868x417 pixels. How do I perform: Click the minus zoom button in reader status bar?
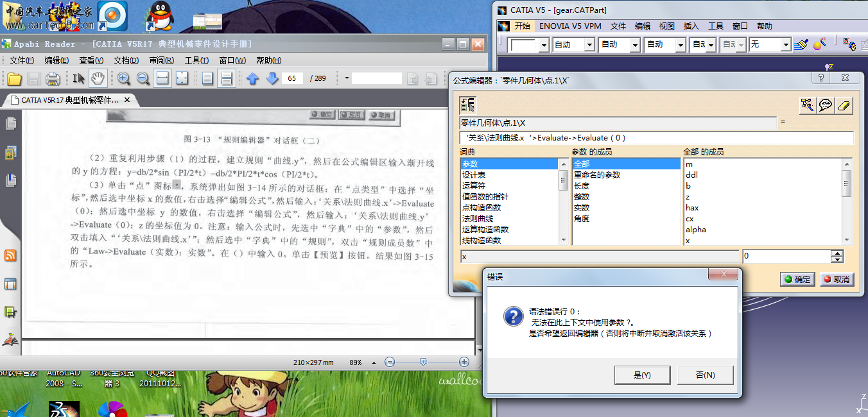click(x=390, y=362)
